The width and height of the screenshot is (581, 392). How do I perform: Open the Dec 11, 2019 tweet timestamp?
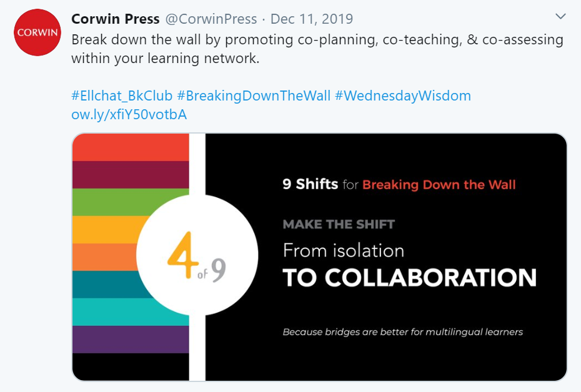pos(312,19)
